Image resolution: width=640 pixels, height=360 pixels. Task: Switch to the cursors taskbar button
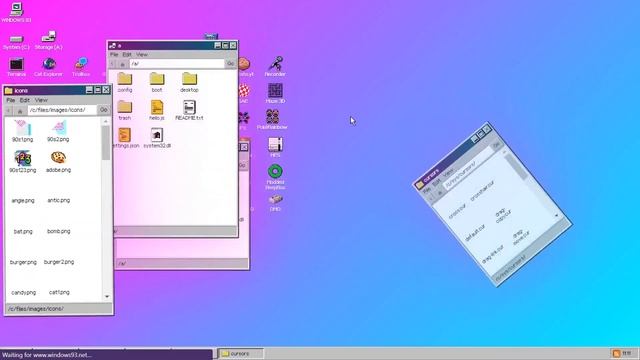[240, 353]
